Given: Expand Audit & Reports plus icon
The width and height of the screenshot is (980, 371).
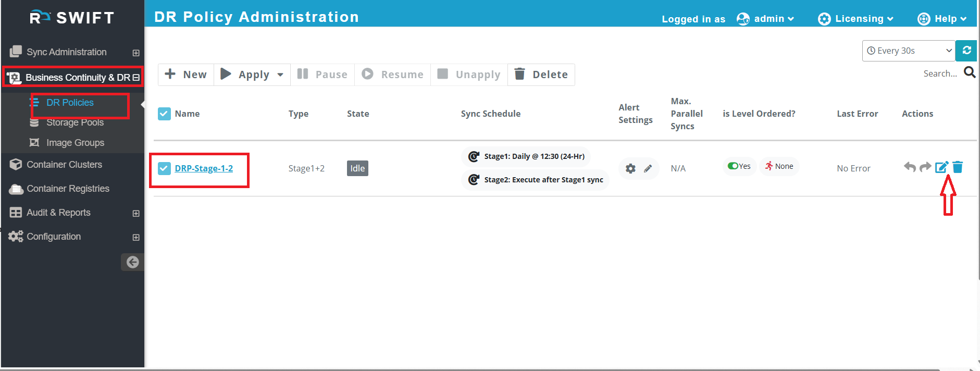Looking at the screenshot, I should tap(136, 213).
